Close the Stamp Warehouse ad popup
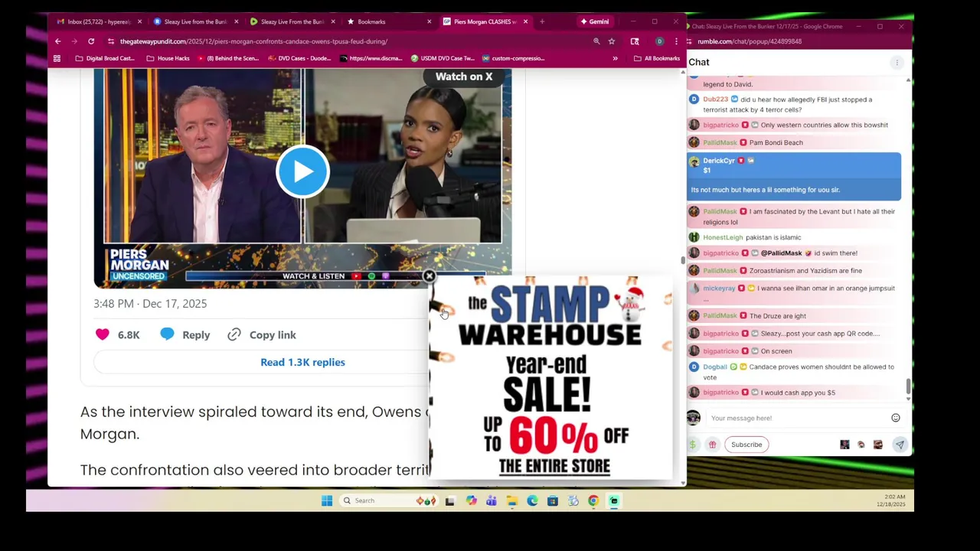 429,276
